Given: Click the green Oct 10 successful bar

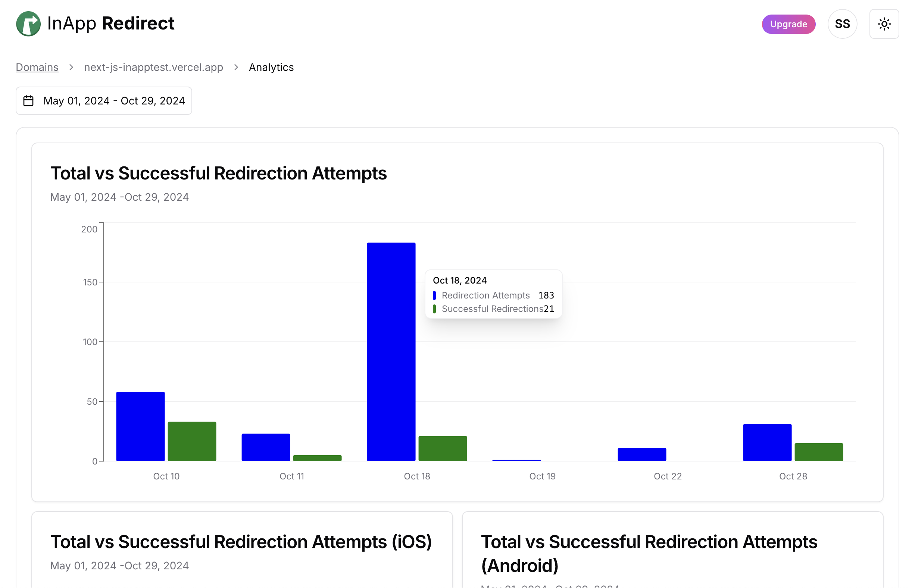Looking at the screenshot, I should coord(192,441).
